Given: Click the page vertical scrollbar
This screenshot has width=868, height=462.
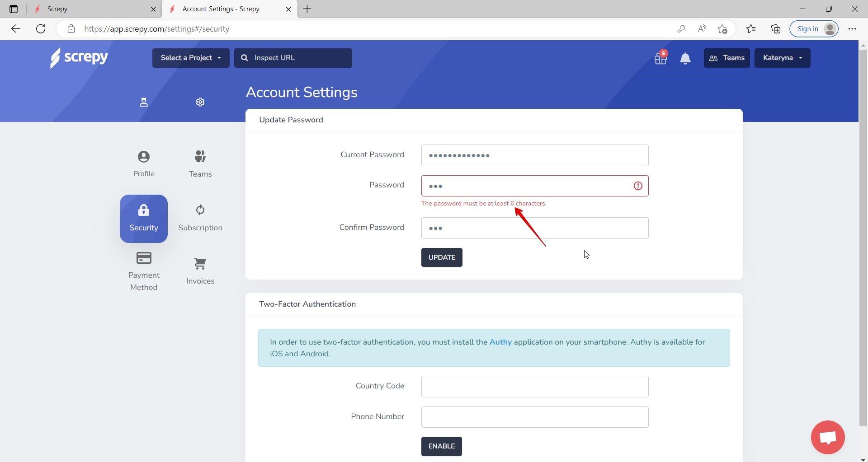Looking at the screenshot, I should (x=863, y=238).
